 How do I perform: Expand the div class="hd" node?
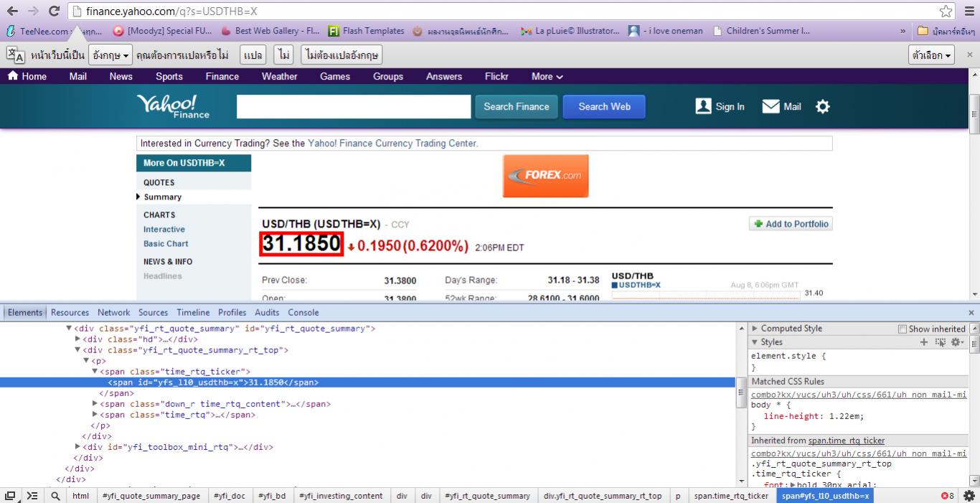(x=77, y=339)
